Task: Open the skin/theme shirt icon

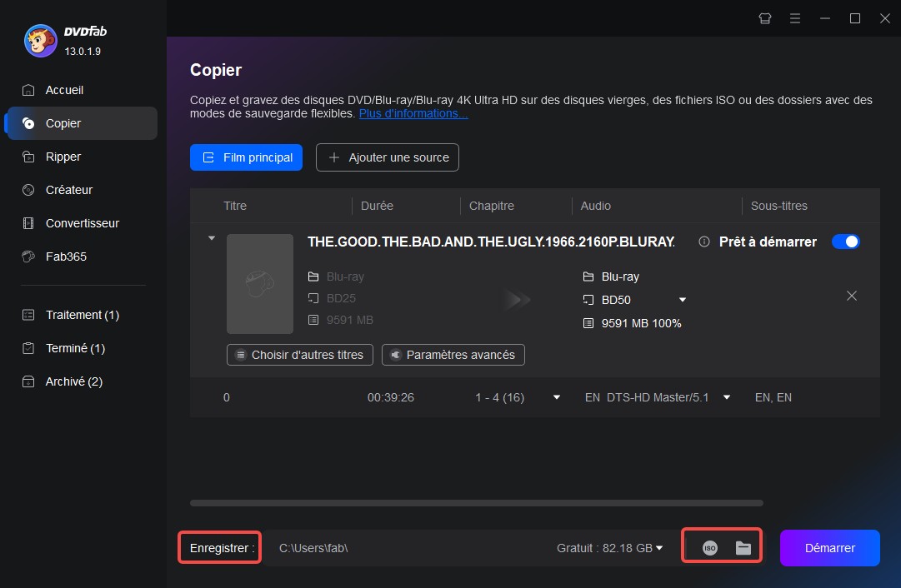Action: [x=765, y=18]
